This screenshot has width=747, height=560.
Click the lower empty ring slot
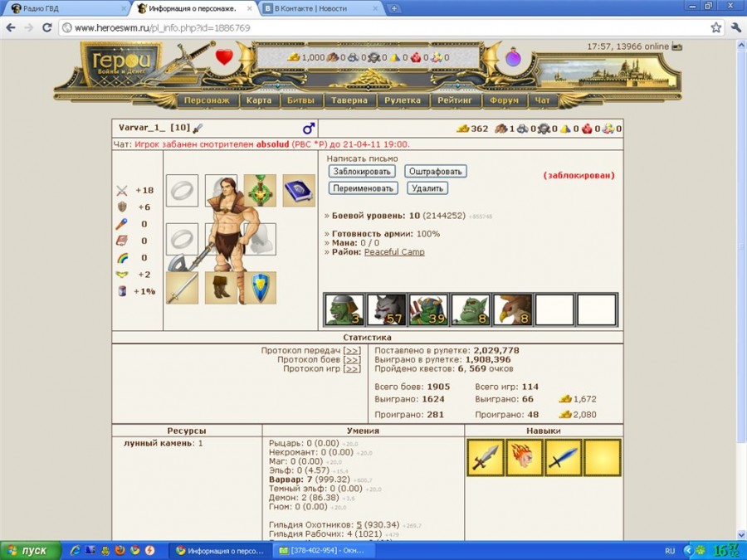click(x=182, y=239)
